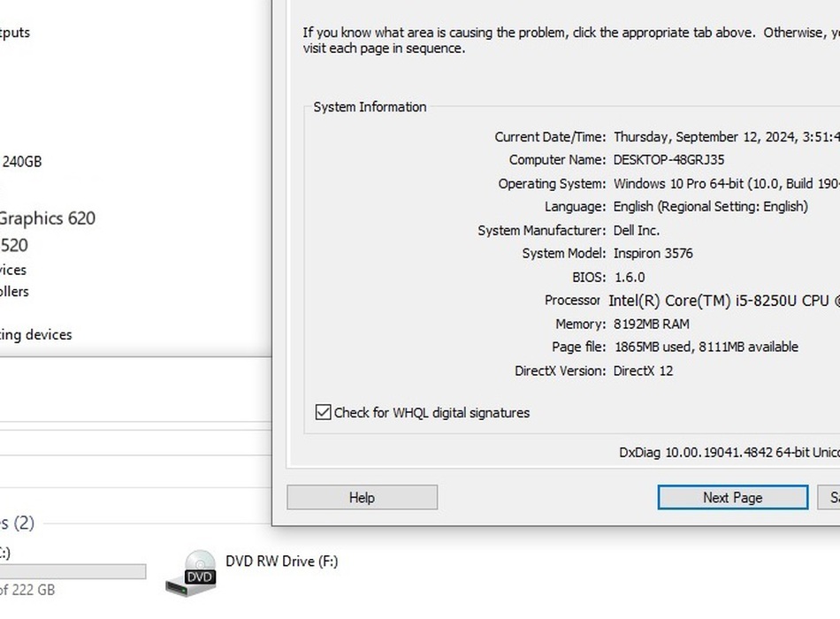
Task: Click the local disk storage usage bar
Action: (x=73, y=572)
